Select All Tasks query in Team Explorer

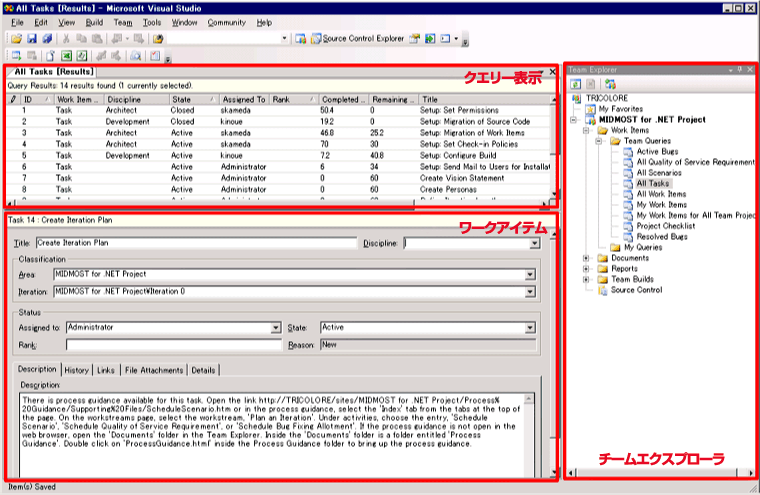coord(652,184)
